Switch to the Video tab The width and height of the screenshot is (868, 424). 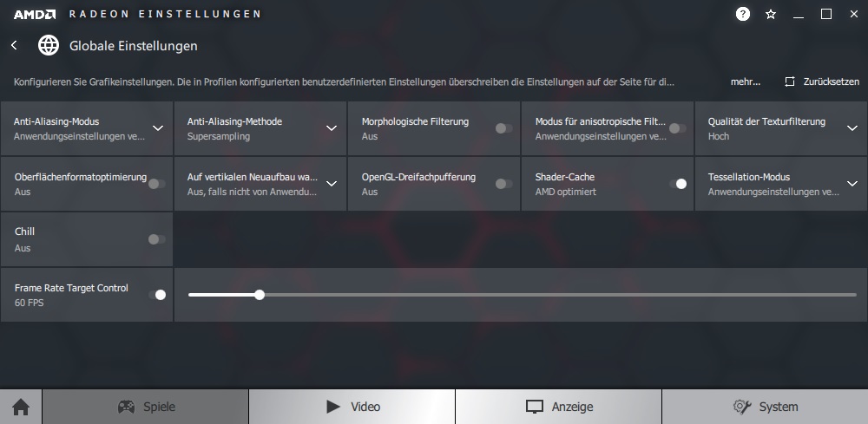pyautogui.click(x=352, y=407)
